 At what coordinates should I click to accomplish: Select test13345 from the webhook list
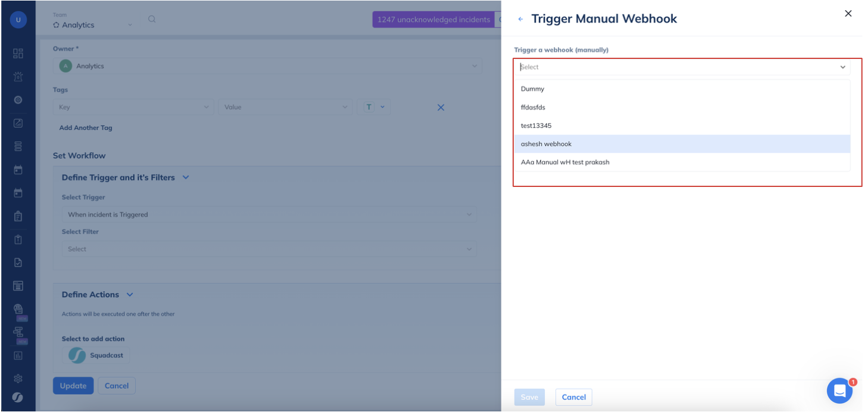click(536, 126)
